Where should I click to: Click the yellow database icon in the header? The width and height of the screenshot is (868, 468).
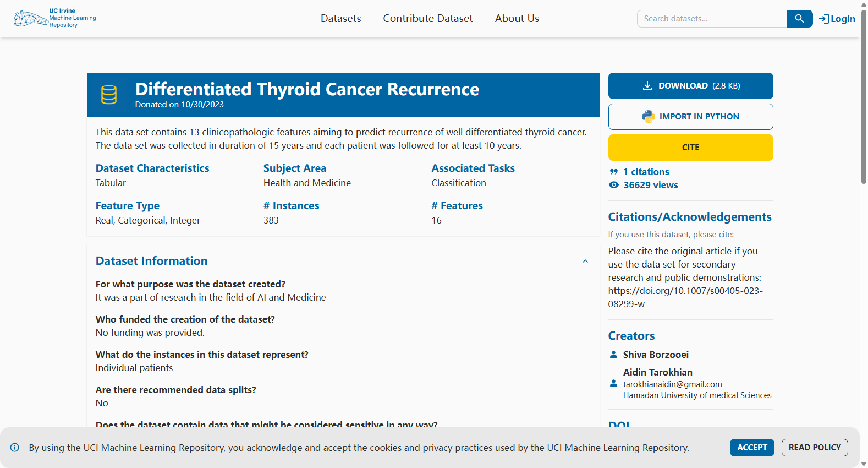109,95
